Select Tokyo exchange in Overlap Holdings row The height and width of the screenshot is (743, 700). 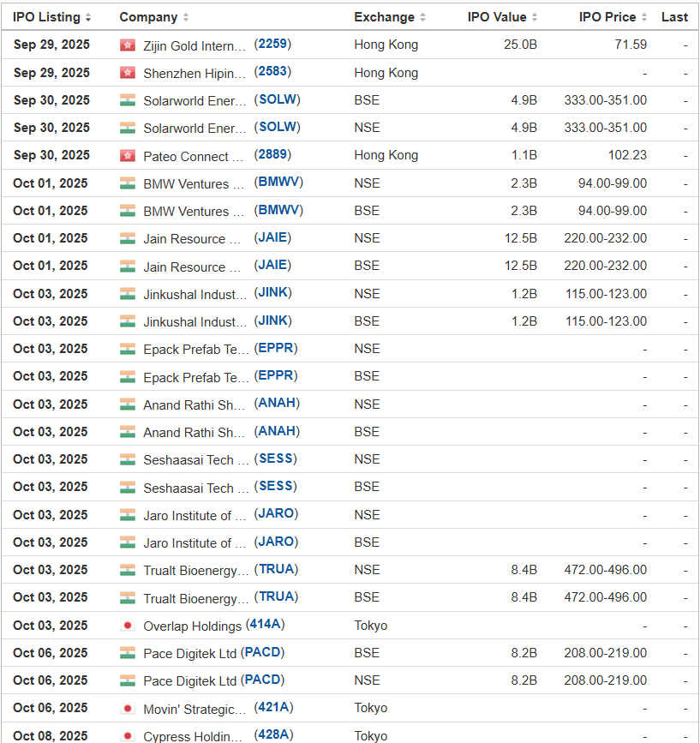click(371, 626)
